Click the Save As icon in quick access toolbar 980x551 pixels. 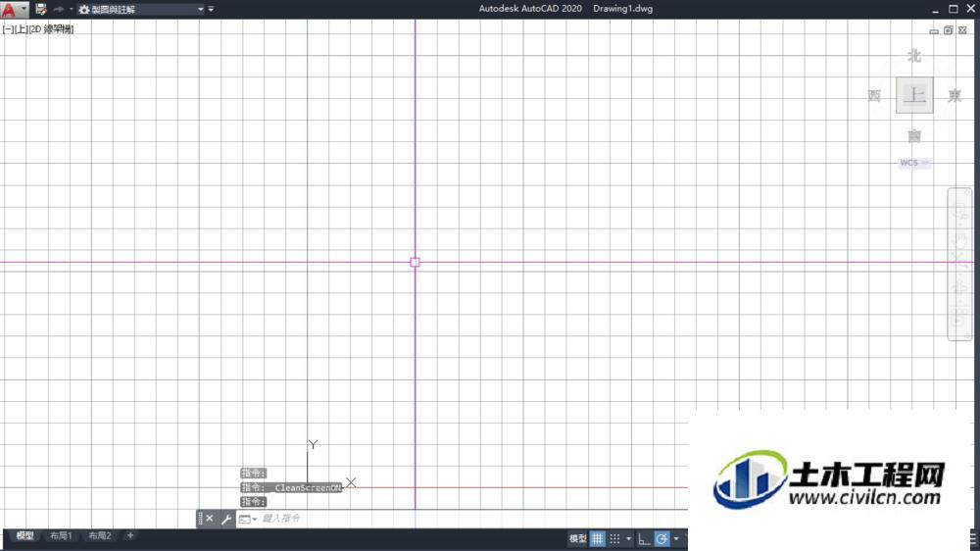[x=41, y=10]
